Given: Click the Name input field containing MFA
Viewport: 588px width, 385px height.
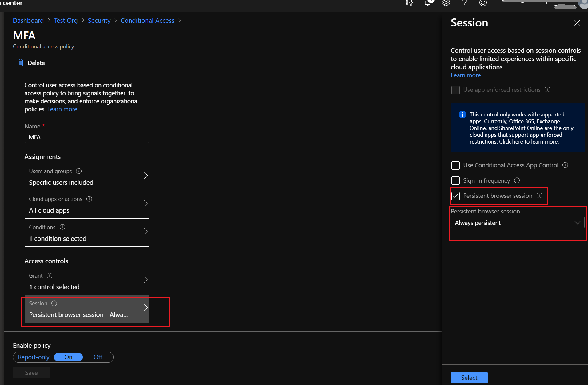Looking at the screenshot, I should pyautogui.click(x=87, y=137).
